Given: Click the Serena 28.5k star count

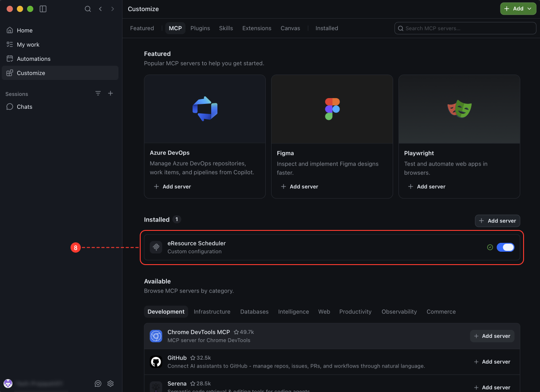Looking at the screenshot, I should coord(201,384).
